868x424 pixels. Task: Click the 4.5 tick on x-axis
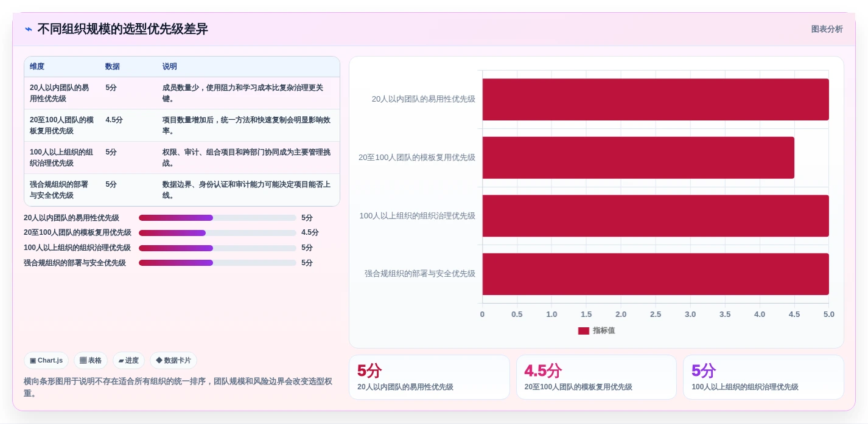794,315
